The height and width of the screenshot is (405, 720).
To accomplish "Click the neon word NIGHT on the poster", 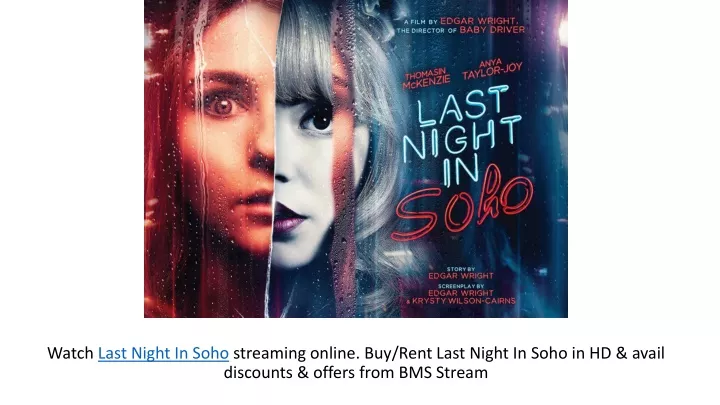I will coord(462,139).
